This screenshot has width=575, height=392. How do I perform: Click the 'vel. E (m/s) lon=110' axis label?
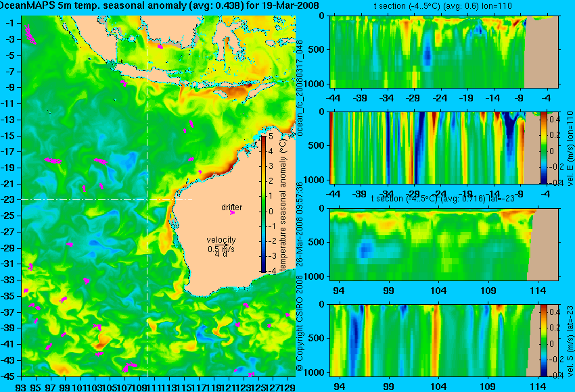(x=570, y=149)
